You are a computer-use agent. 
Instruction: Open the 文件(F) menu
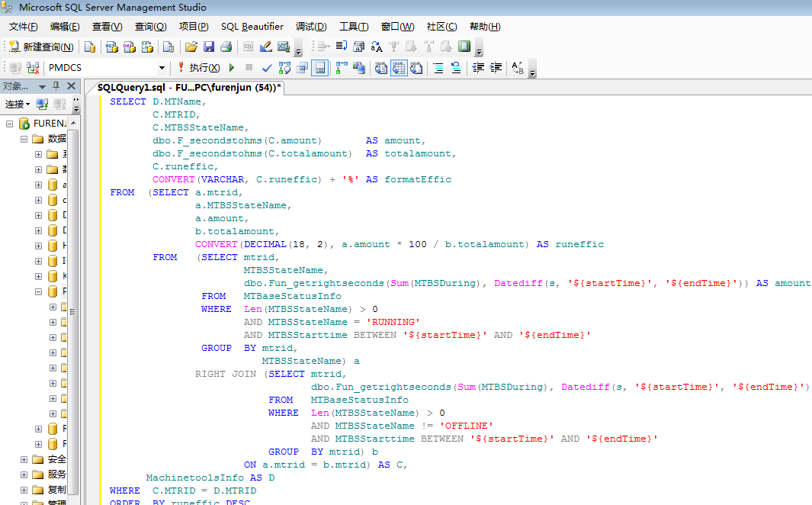click(24, 27)
